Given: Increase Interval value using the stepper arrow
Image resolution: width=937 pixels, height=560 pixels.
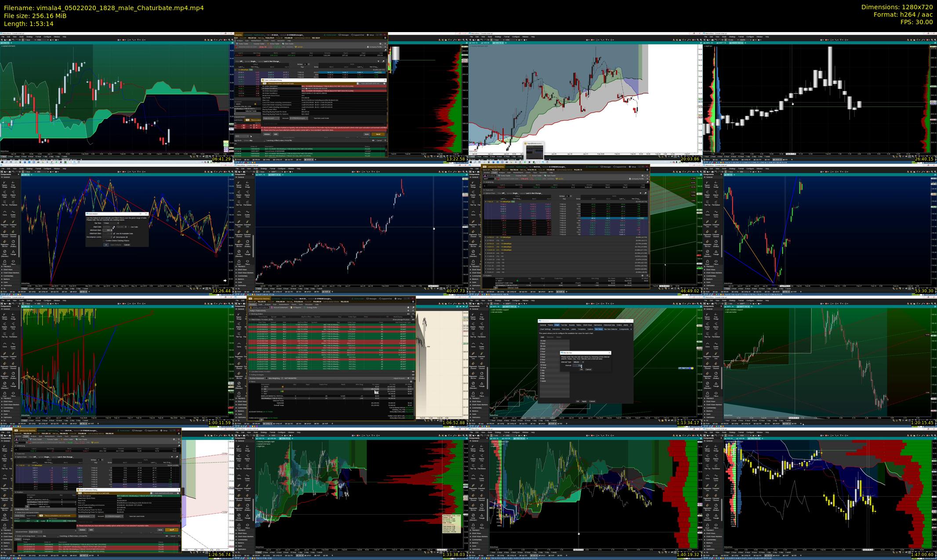Looking at the screenshot, I should click(x=581, y=365).
